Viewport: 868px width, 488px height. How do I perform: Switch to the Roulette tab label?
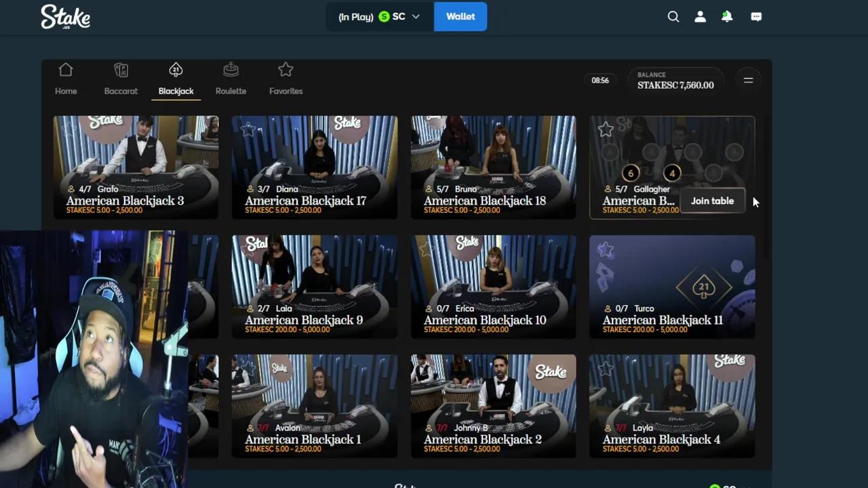pyautogui.click(x=231, y=91)
